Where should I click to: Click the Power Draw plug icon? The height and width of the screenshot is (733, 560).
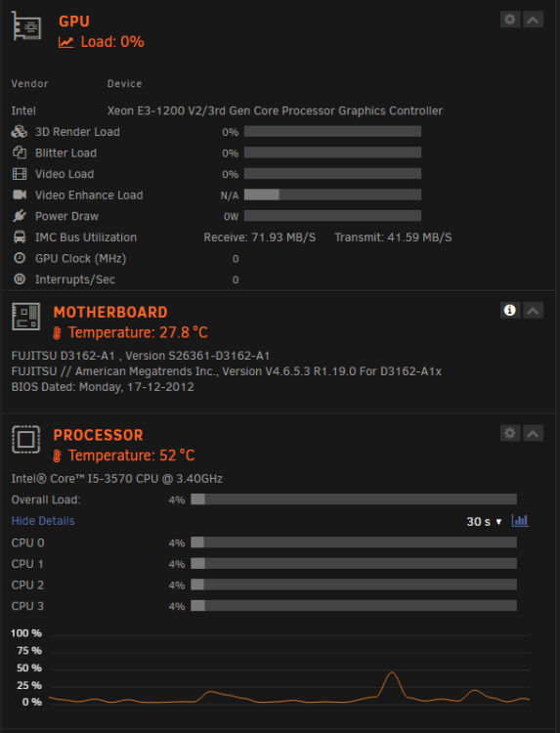coord(20,216)
